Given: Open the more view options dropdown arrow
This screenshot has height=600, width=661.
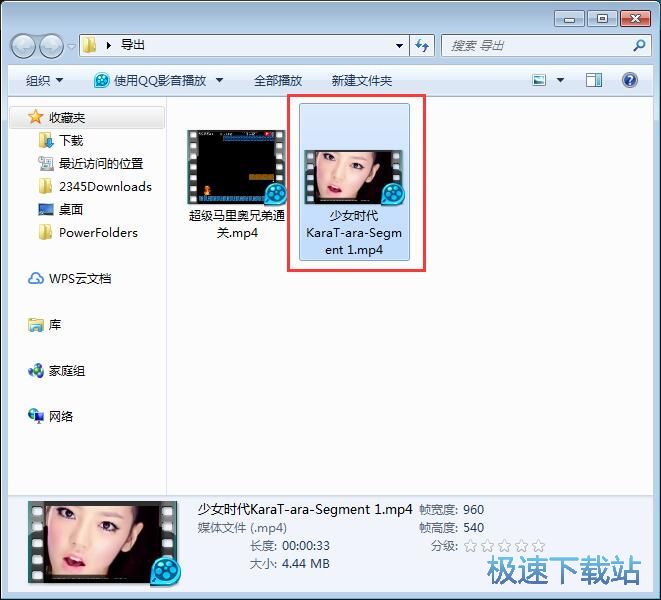Looking at the screenshot, I should tap(560, 80).
